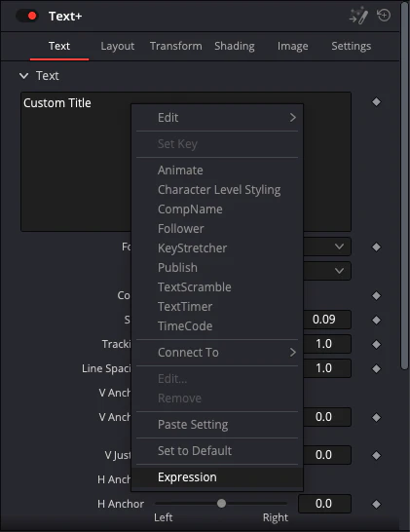Click the H Anchor slider handle
Image resolution: width=410 pixels, height=532 pixels.
(221, 504)
